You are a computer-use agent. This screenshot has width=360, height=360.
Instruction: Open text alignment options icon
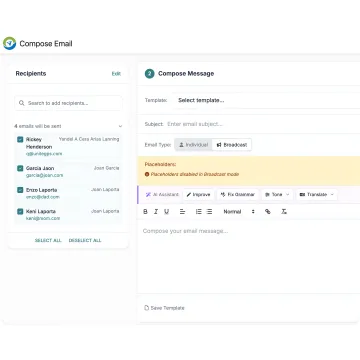182,212
